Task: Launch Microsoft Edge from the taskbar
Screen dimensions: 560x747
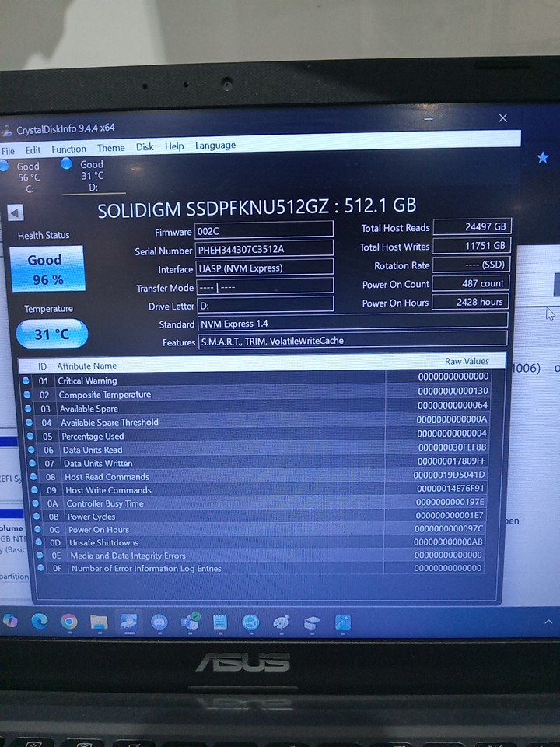Action: coord(40,621)
